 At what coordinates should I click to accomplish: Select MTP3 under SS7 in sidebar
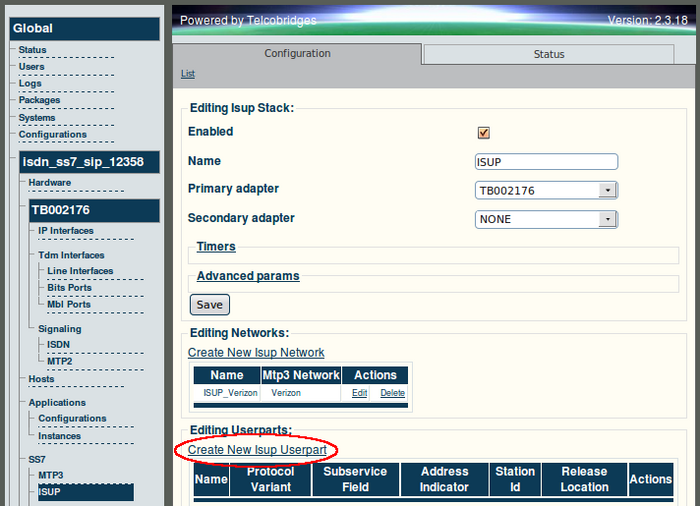[x=51, y=475]
